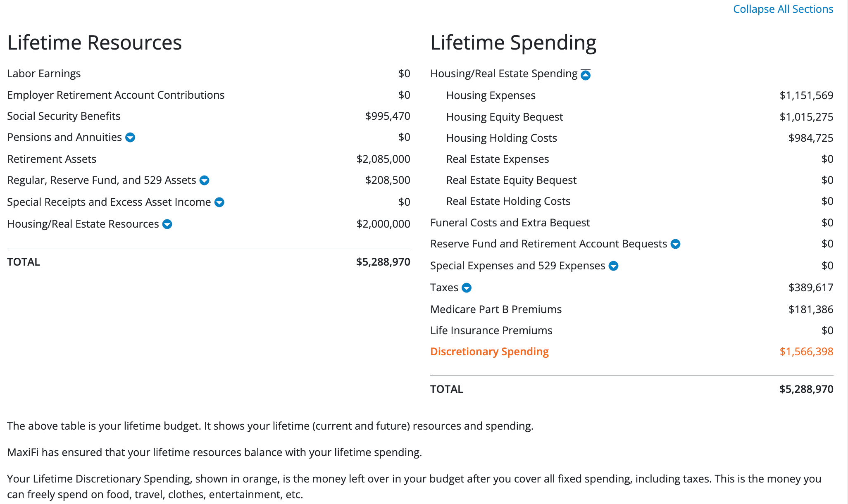
Task: Show Special Expenses and 529 Expenses details arrow
Action: (614, 266)
